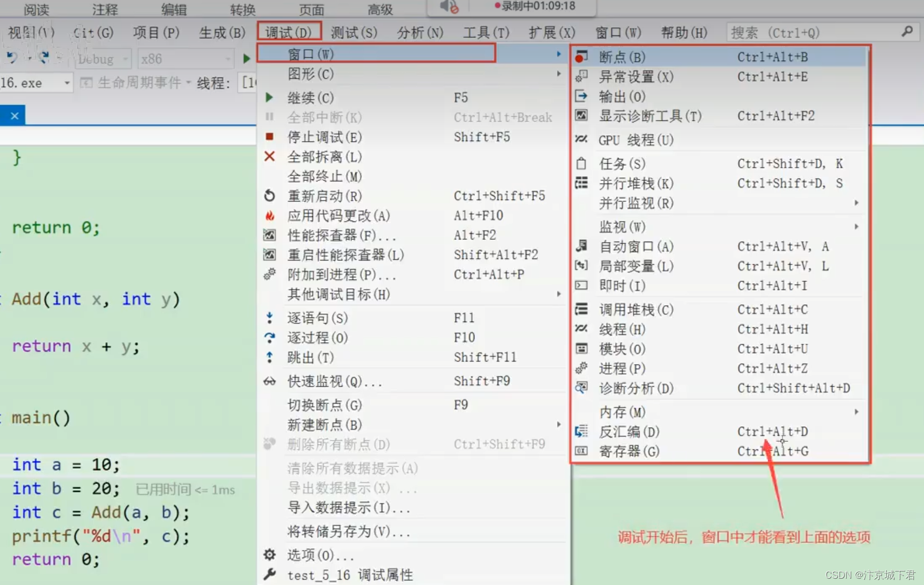
Task: Click the 逐语句 step into icon
Action: coord(270,318)
